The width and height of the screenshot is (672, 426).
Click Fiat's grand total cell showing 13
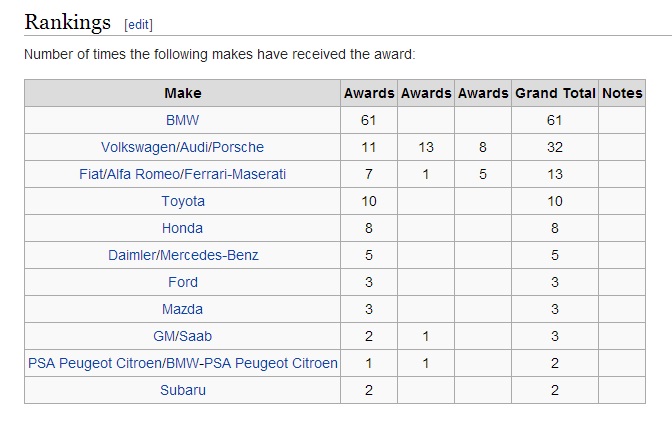point(555,174)
